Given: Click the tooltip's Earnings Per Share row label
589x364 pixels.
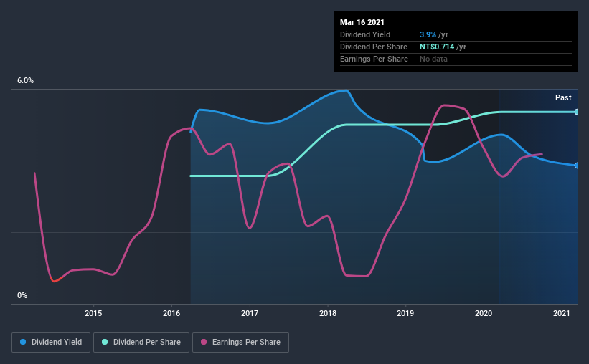Looking at the screenshot, I should (374, 59).
